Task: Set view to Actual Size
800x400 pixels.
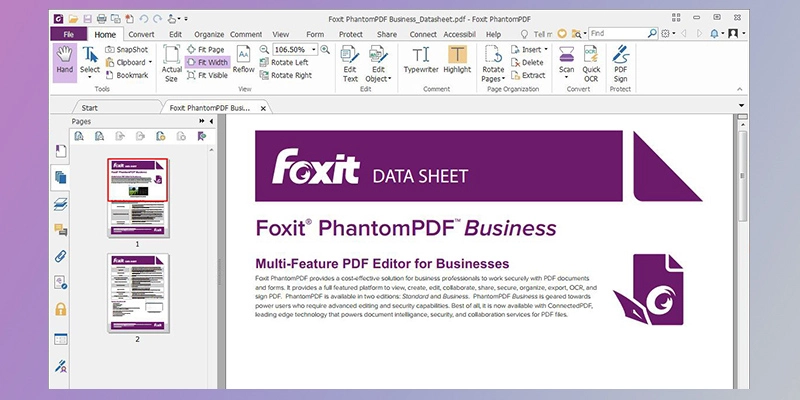Action: [x=171, y=63]
